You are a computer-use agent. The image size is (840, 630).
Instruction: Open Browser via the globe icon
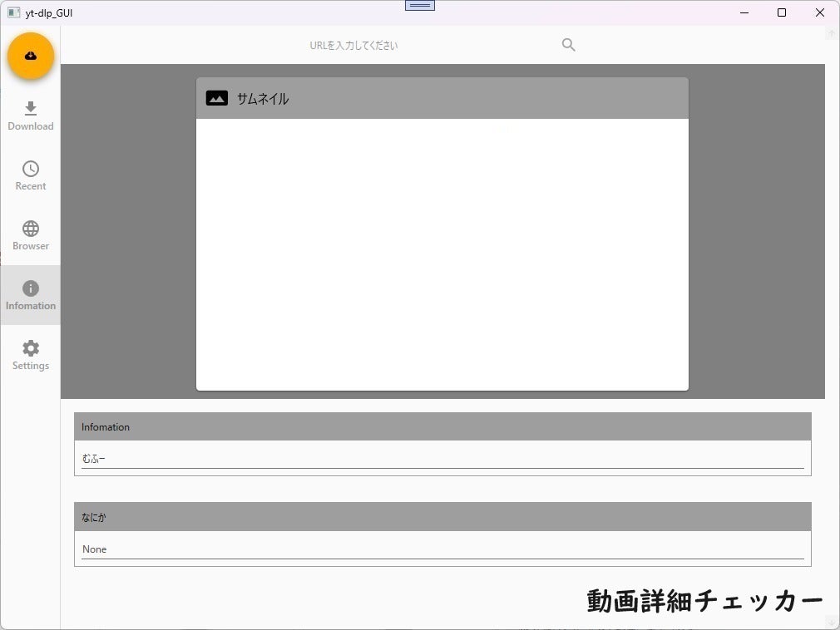(30, 229)
